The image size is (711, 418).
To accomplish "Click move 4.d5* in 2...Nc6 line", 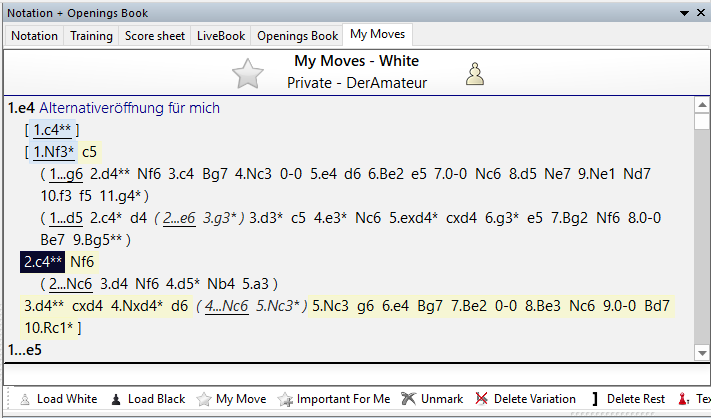I will click(183, 284).
